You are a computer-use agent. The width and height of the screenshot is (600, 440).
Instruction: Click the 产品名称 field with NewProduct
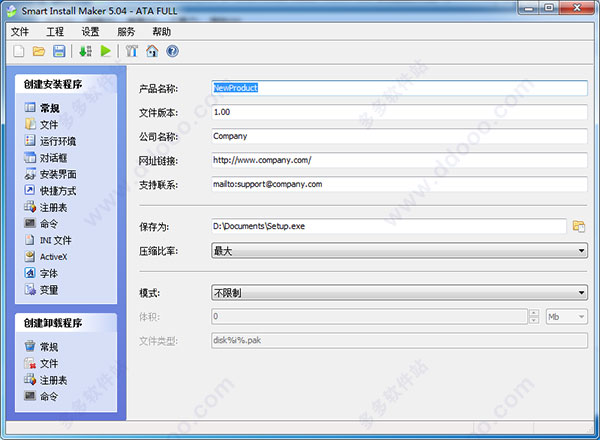tap(399, 88)
